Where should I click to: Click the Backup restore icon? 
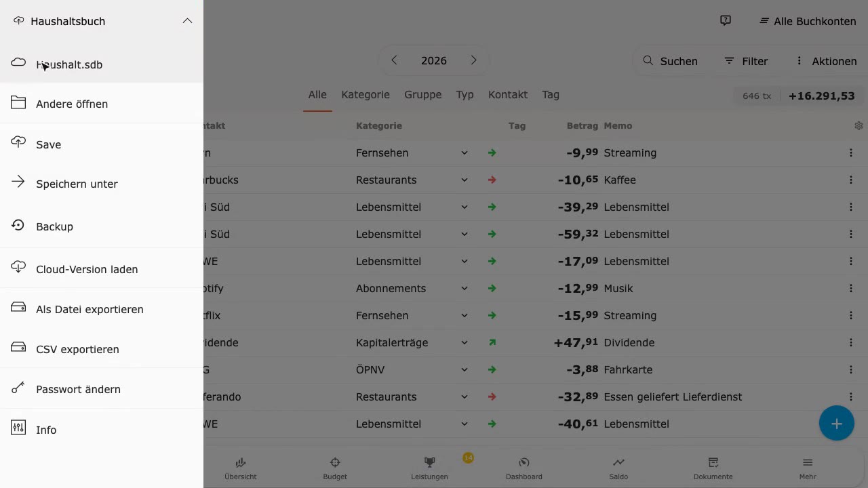tap(18, 226)
